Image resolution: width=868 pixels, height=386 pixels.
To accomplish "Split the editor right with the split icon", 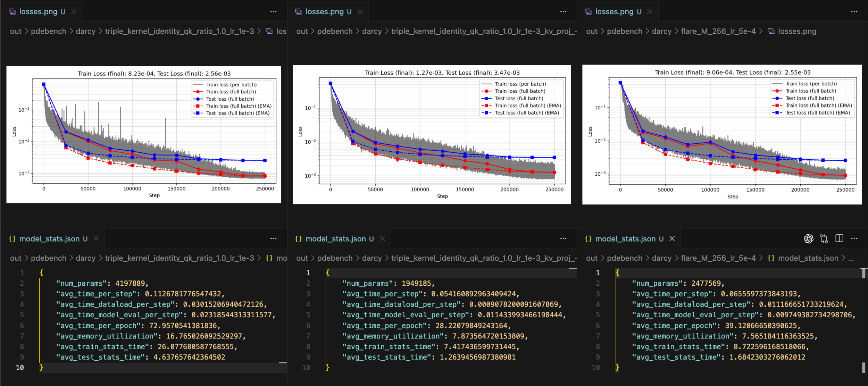I will click(x=839, y=238).
